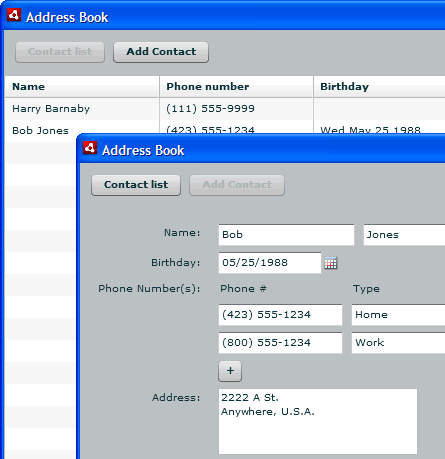Sort by Phone number column header
The width and height of the screenshot is (445, 459).
click(236, 87)
